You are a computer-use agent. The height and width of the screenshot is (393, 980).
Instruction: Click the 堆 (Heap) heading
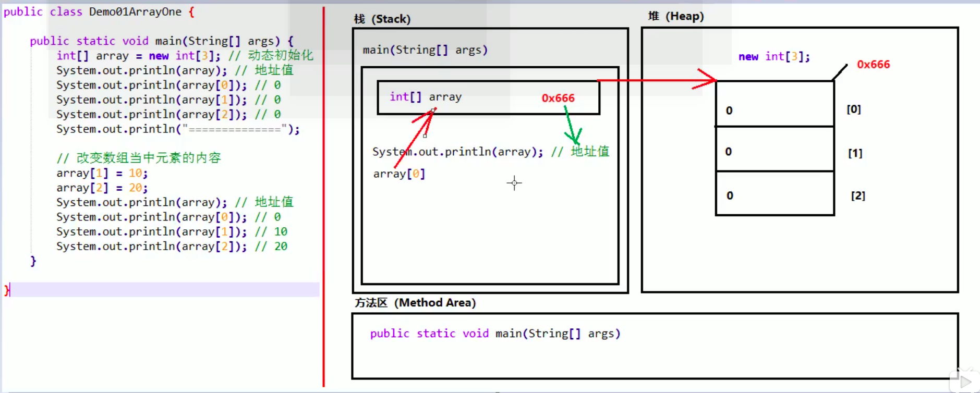[x=675, y=16]
